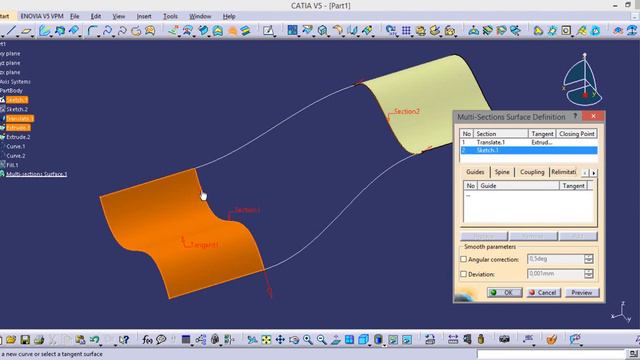Select the Translate.1 section row

(529, 142)
